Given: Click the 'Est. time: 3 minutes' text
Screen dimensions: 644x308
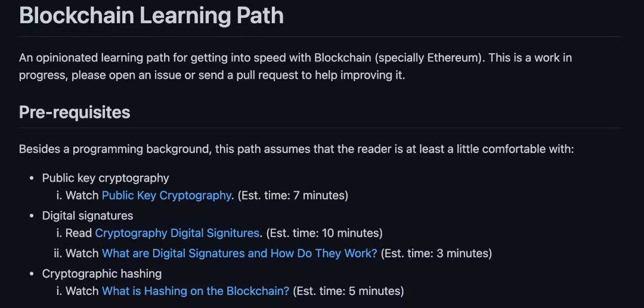Looking at the screenshot, I should tap(436, 253).
